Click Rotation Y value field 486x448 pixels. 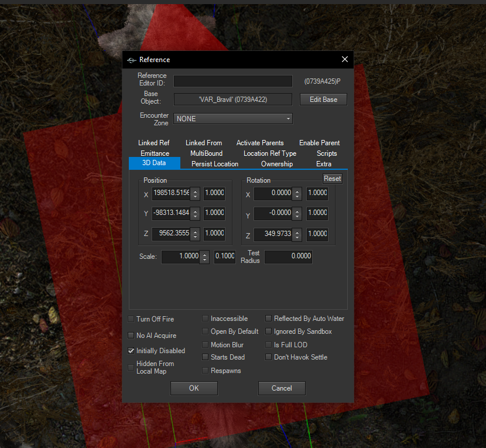(x=273, y=213)
